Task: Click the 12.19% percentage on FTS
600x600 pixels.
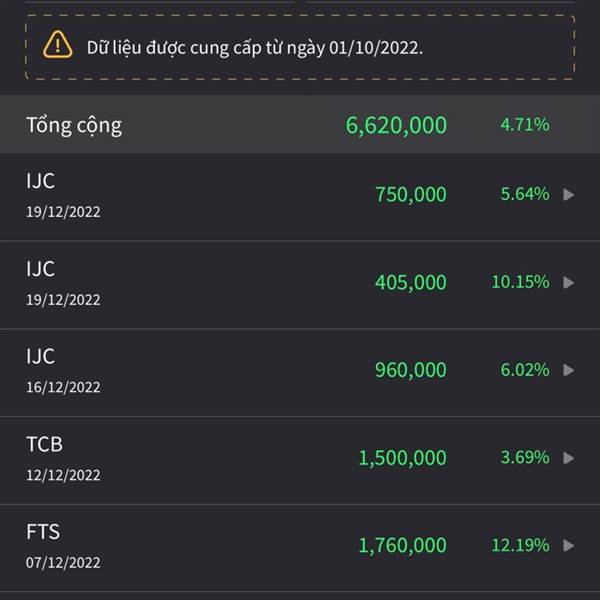Action: (x=520, y=545)
